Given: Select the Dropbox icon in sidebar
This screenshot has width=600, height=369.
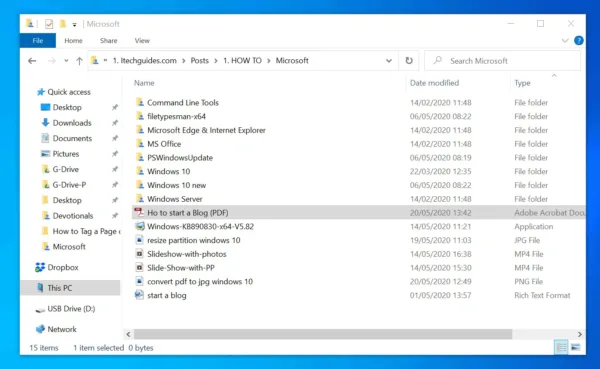Looking at the screenshot, I should (40, 267).
